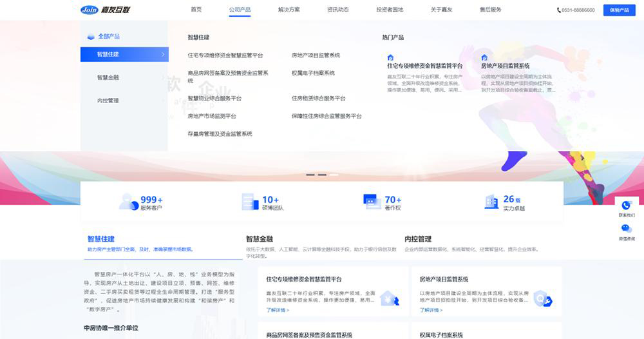Open 住房租赁综合服务平台 link
644x339 pixels.
point(319,99)
